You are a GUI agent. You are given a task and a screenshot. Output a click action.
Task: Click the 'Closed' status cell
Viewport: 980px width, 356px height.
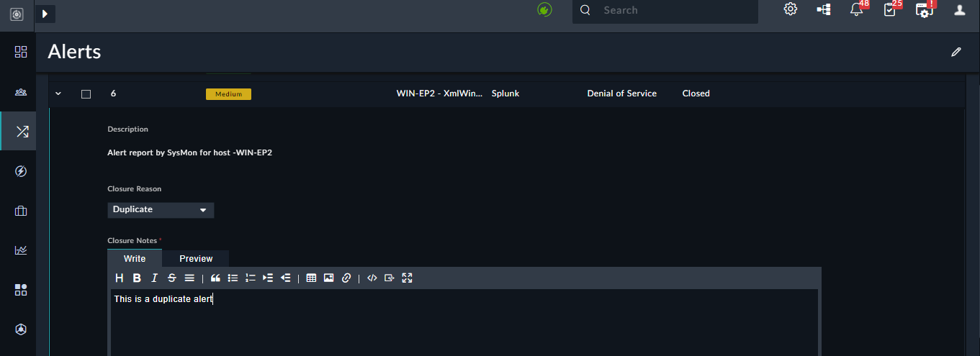coord(696,93)
